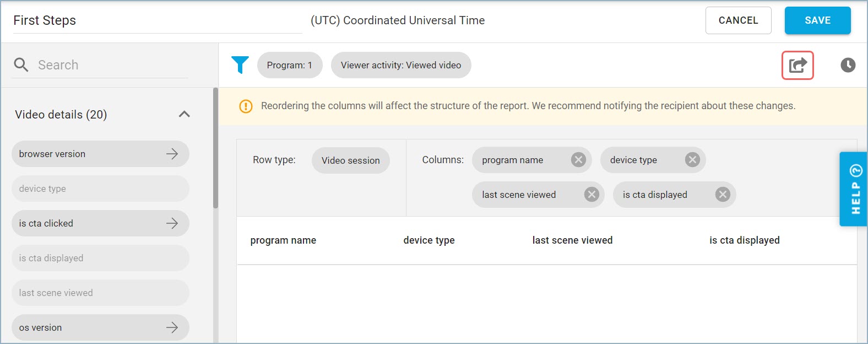Open the export/share report icon
This screenshot has height=344, width=868.
click(798, 65)
